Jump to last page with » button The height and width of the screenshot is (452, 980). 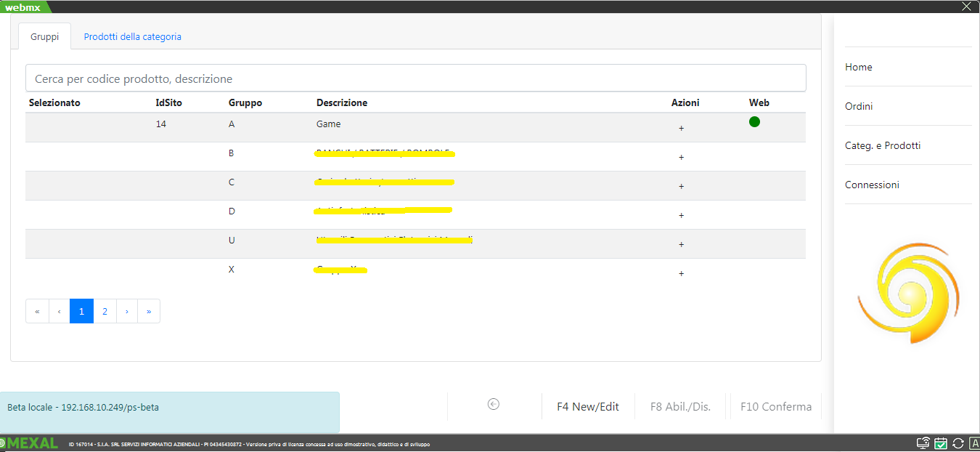[149, 311]
